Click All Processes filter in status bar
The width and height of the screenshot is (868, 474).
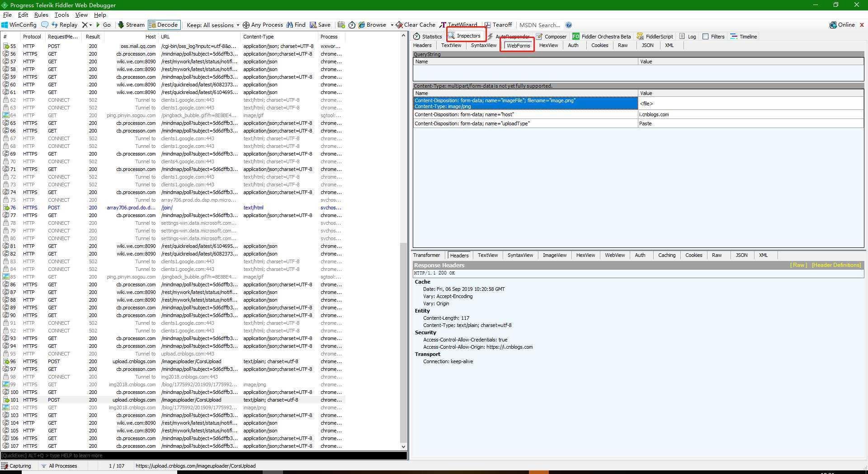click(x=59, y=466)
